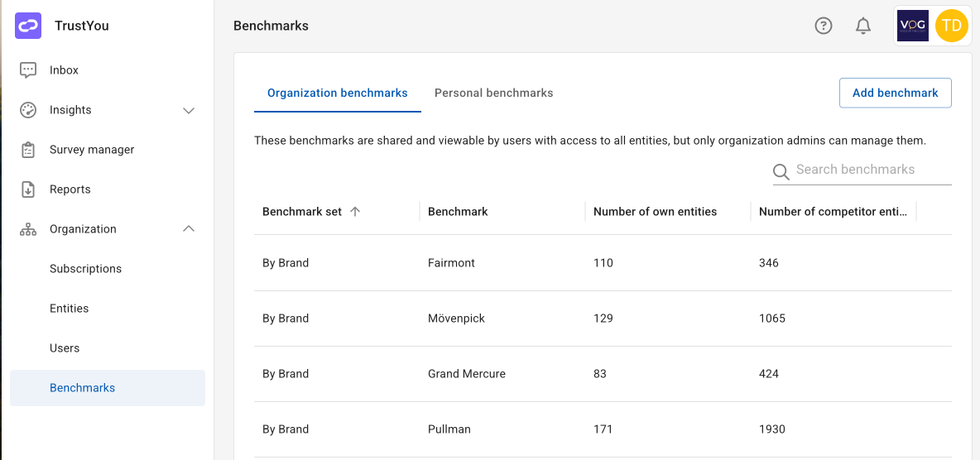
Task: Open the Inbox speech bubble icon
Action: click(28, 70)
